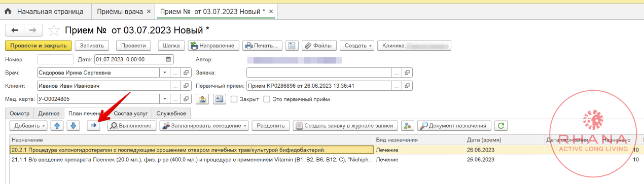Open the Шапка button

[x=171, y=45]
